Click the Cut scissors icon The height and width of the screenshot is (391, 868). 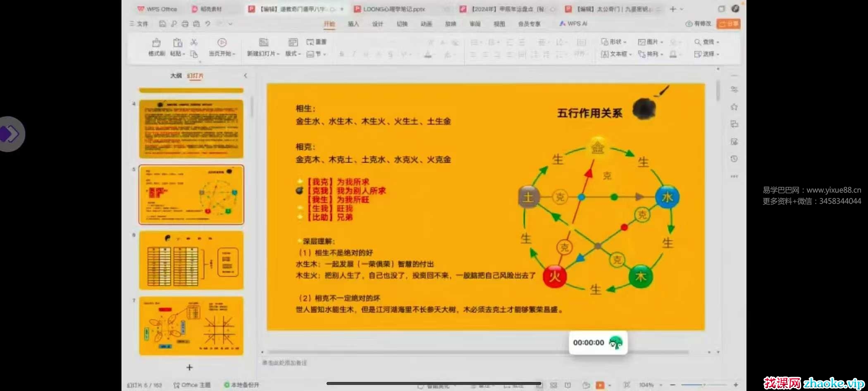point(194,42)
